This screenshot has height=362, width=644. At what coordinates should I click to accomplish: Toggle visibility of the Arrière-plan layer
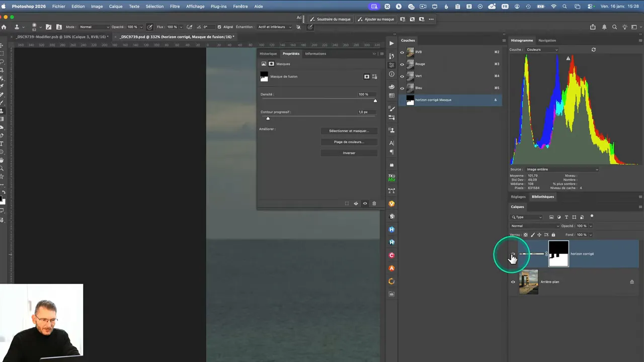tap(513, 282)
